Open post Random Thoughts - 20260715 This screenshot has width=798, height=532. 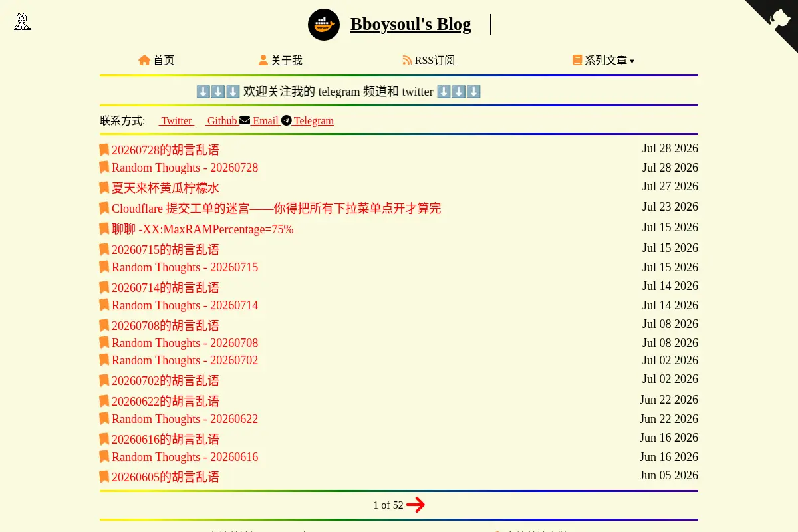tap(185, 267)
